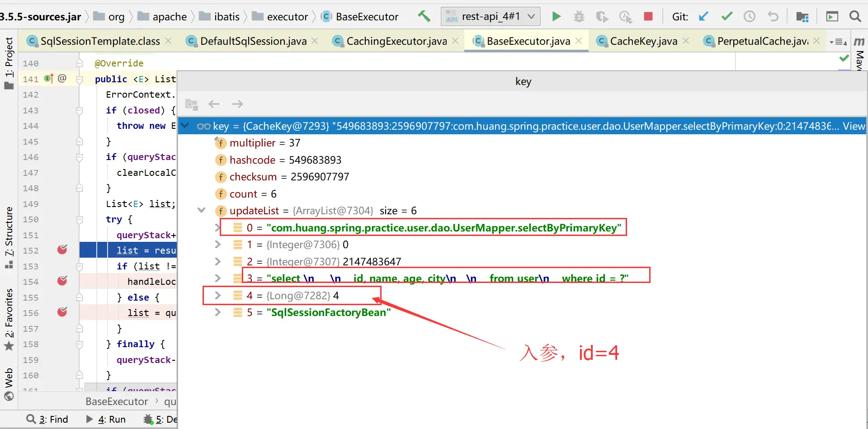The height and width of the screenshot is (429, 868).
Task: Show hidden editor tabs list
Action: click(838, 42)
